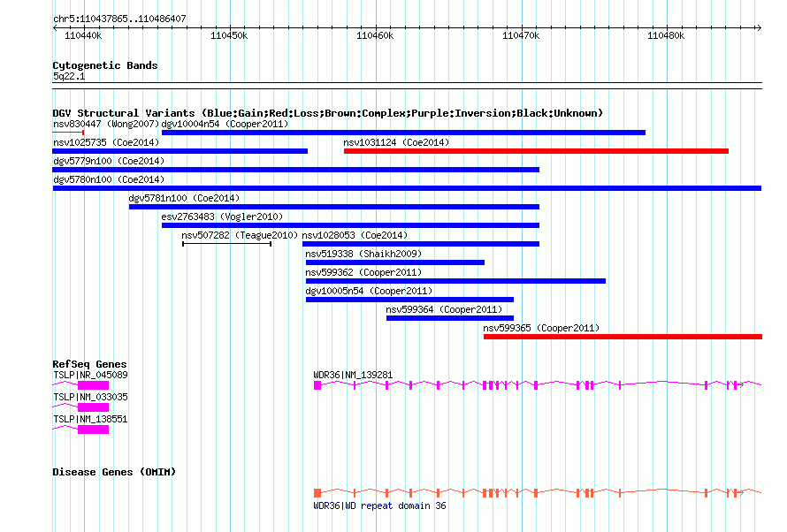Open the dgv10004n54 (Cooper2011) label
Screen dimensions: 787x532
click(225, 124)
